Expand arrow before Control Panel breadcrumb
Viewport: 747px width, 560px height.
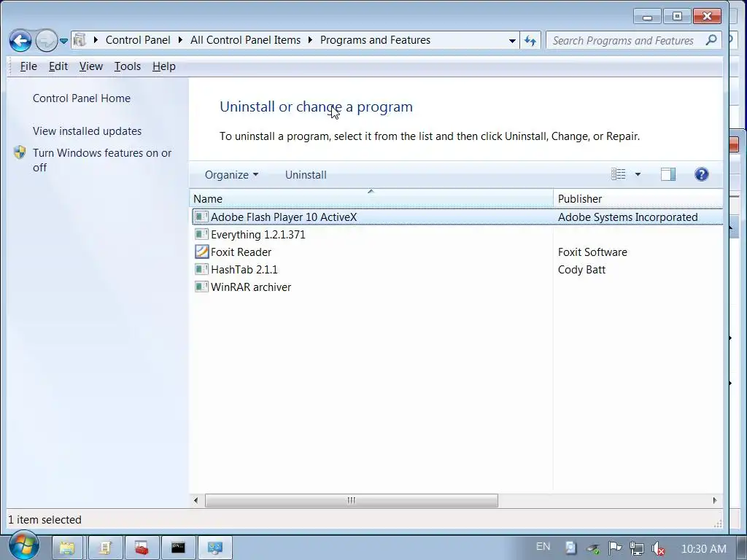pyautogui.click(x=96, y=40)
